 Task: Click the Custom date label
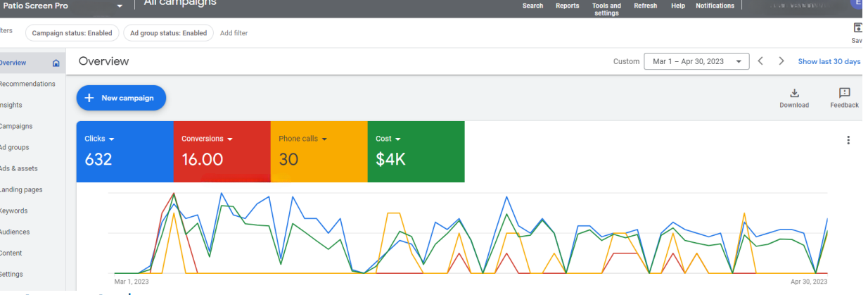click(627, 61)
